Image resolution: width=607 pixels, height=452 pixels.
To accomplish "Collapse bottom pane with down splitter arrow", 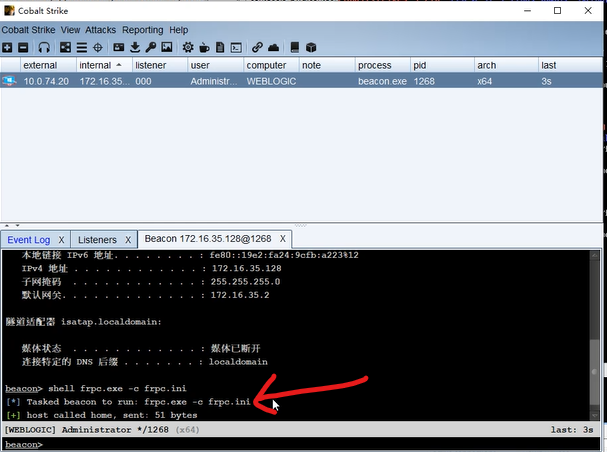I will [x=17, y=225].
